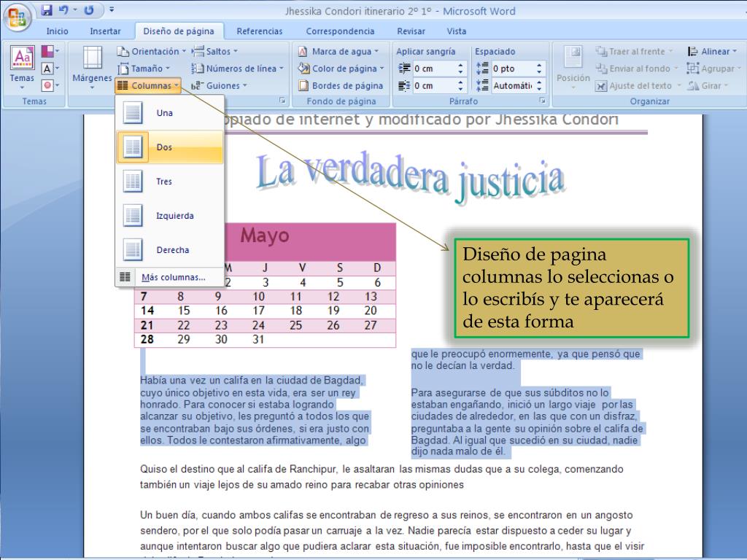The image size is (747, 560).
Task: Open the Alinear dropdown
Action: [x=712, y=52]
